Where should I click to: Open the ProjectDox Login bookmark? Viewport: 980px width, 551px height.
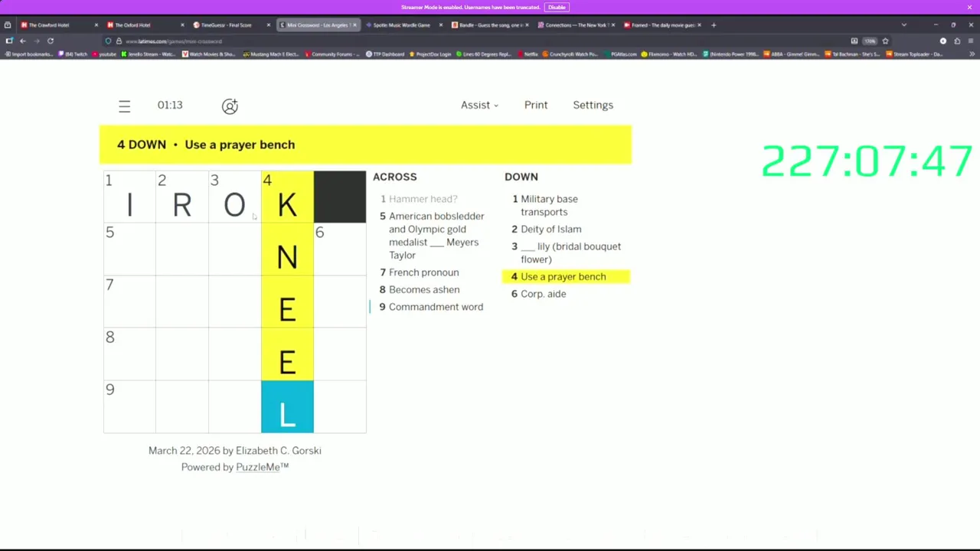(431, 54)
